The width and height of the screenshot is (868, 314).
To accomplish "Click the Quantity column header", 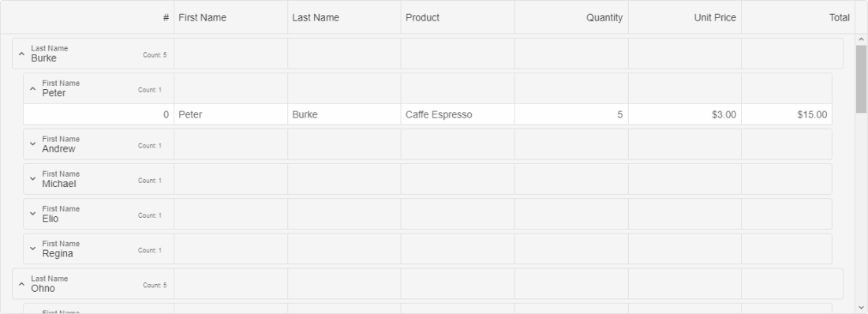I will (571, 17).
